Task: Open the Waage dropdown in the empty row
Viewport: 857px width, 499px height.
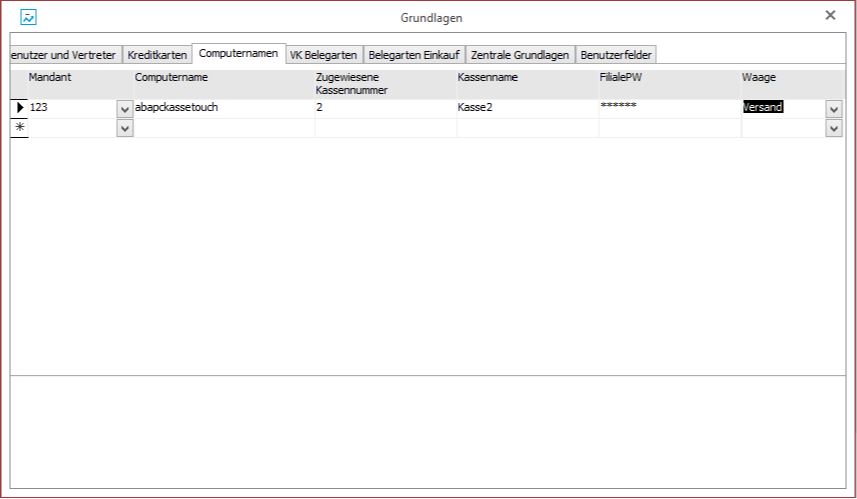Action: [x=833, y=128]
